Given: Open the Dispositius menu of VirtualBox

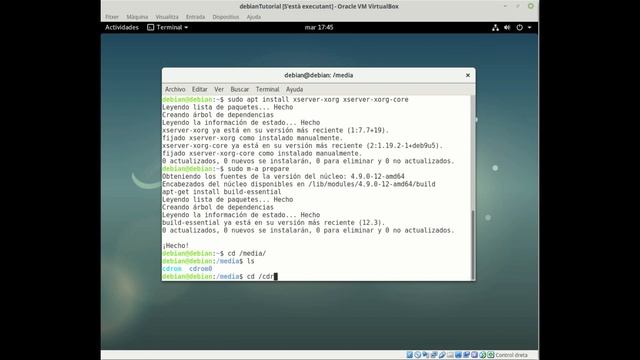Looking at the screenshot, I should (x=226, y=17).
